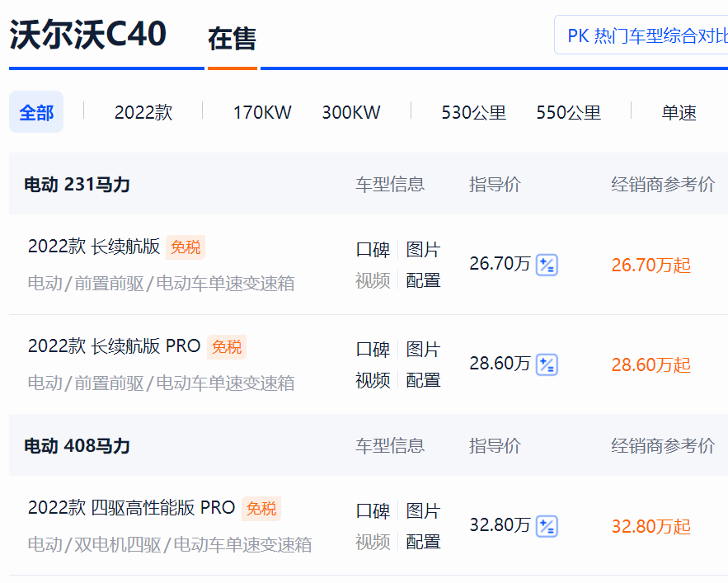Open price calculator for 26.70万 model

point(547,265)
